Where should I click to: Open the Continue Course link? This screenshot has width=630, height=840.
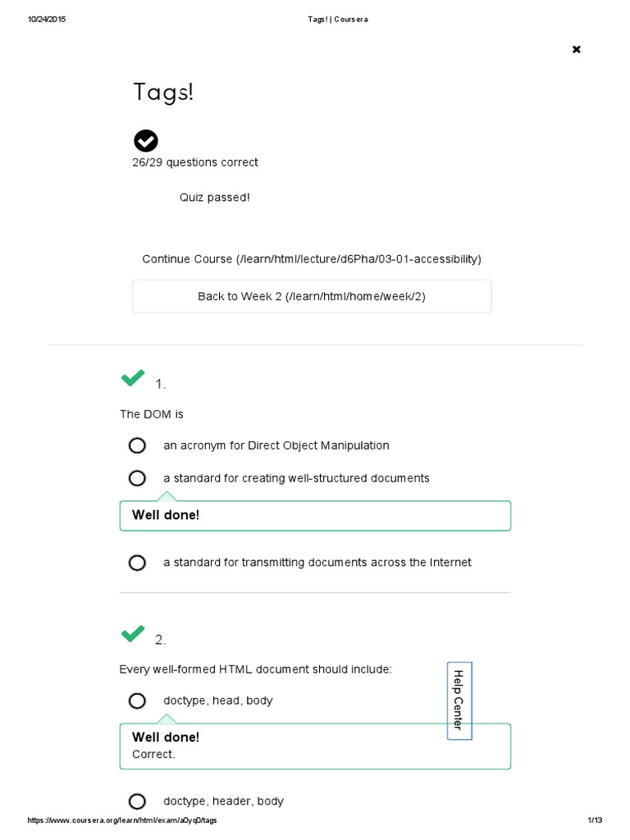[312, 259]
